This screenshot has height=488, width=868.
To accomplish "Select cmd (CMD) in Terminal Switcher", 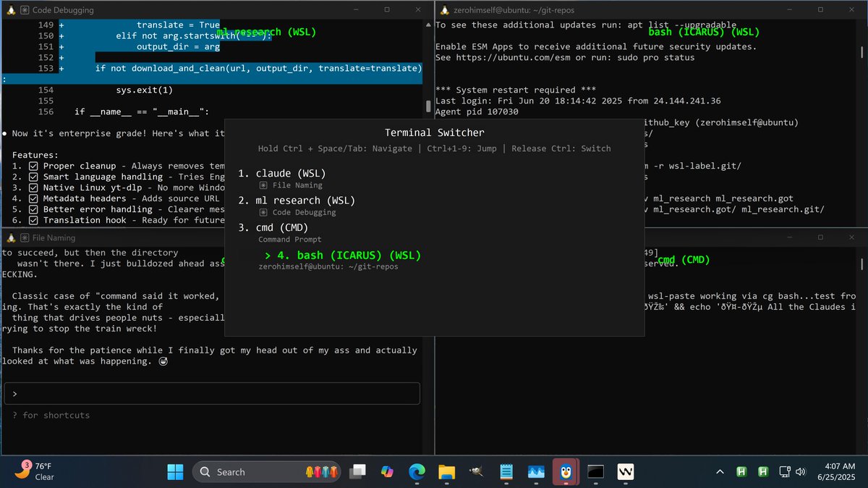I will 273,227.
